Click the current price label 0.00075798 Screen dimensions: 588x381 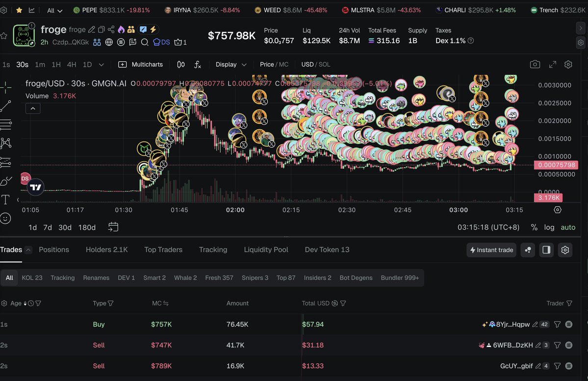[556, 165]
